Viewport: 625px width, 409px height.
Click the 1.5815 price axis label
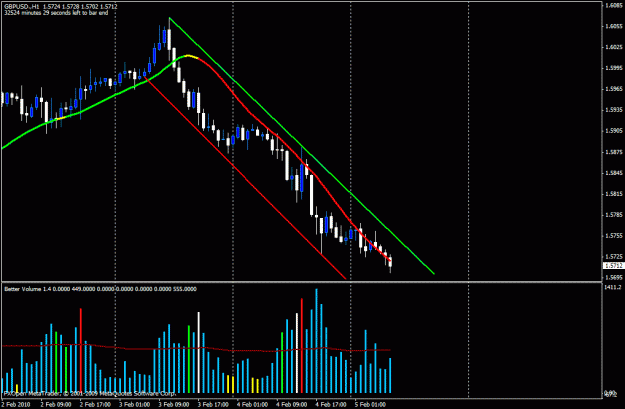[614, 194]
